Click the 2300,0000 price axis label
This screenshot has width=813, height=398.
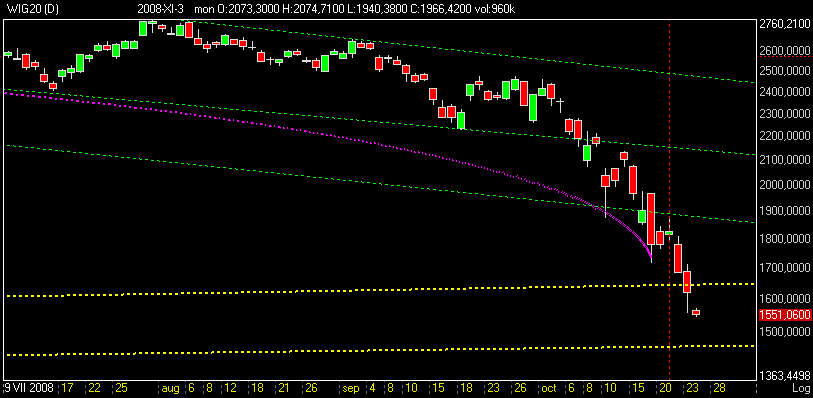tap(784, 113)
